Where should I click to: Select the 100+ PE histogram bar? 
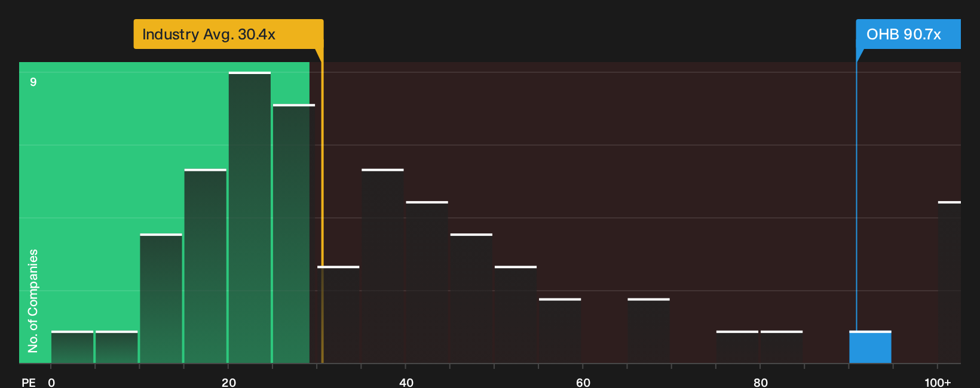coord(950,282)
